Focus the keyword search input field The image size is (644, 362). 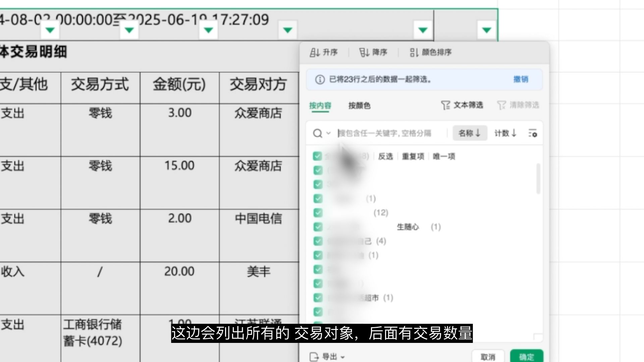click(391, 133)
